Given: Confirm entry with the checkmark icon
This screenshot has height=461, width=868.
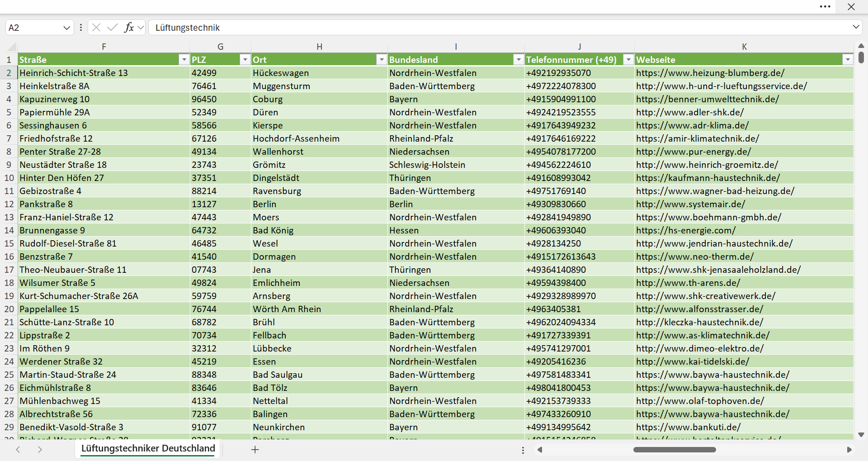Looking at the screenshot, I should pos(112,28).
